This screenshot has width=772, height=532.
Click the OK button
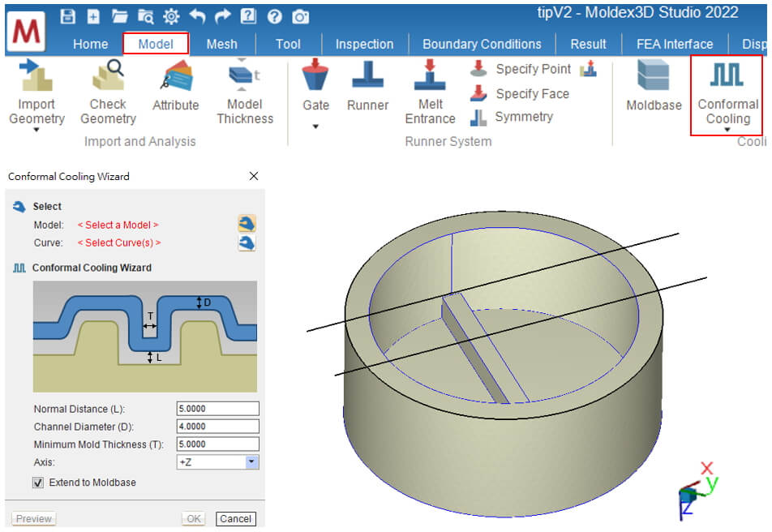pyautogui.click(x=194, y=519)
